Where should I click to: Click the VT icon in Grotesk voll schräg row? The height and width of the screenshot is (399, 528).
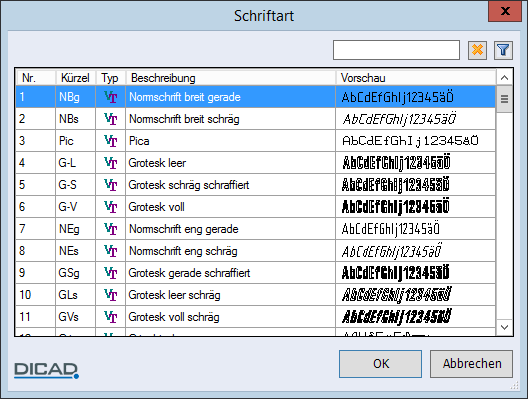(x=110, y=317)
